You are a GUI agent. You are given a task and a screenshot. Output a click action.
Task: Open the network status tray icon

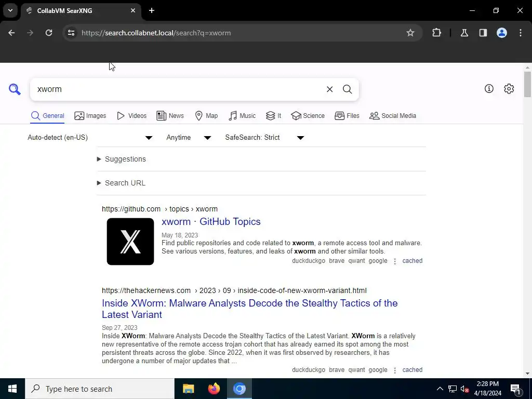[453, 389]
